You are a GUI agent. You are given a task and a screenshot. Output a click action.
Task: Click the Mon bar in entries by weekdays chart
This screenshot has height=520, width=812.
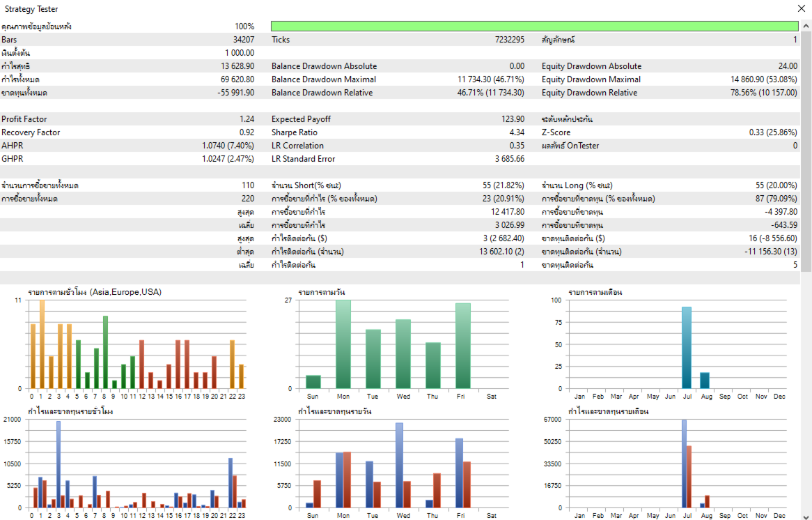pyautogui.click(x=343, y=344)
